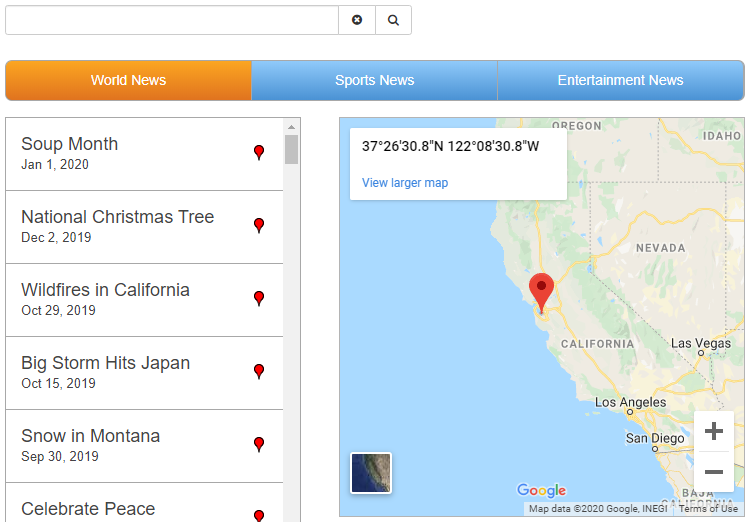Zoom out the map with minus
Screen dimensions: 750x522
pos(714,472)
